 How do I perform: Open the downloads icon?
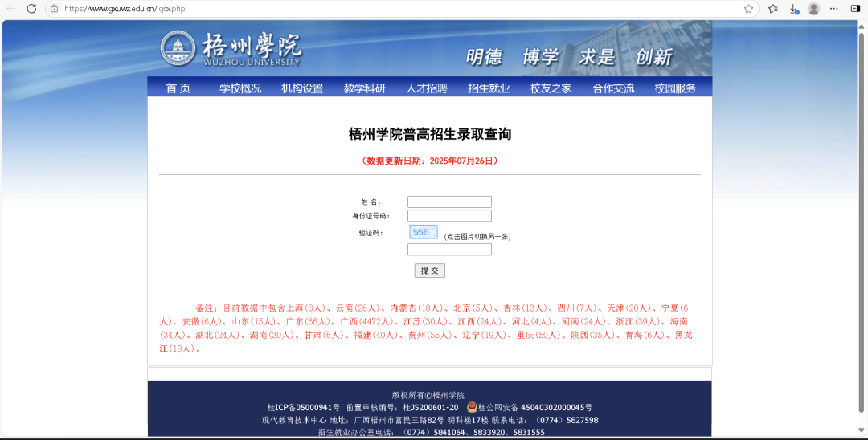pyautogui.click(x=793, y=8)
